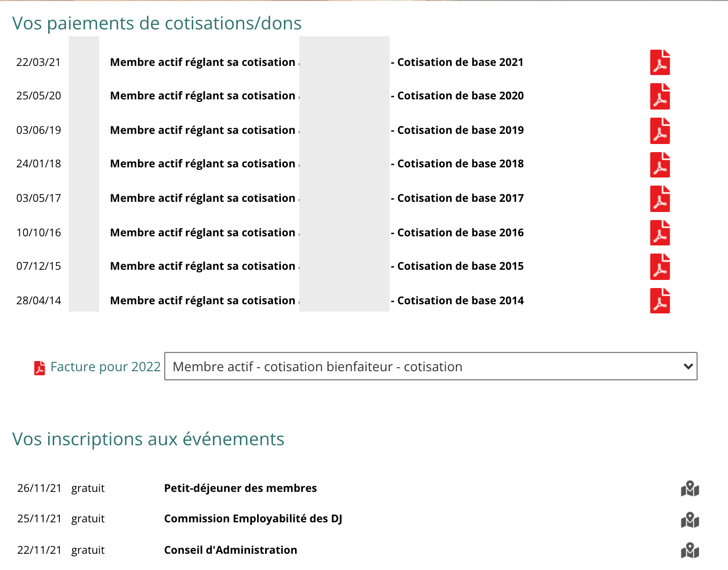Select the Conseil d'Administration event title
The height and width of the screenshot is (570, 728).
click(230, 550)
